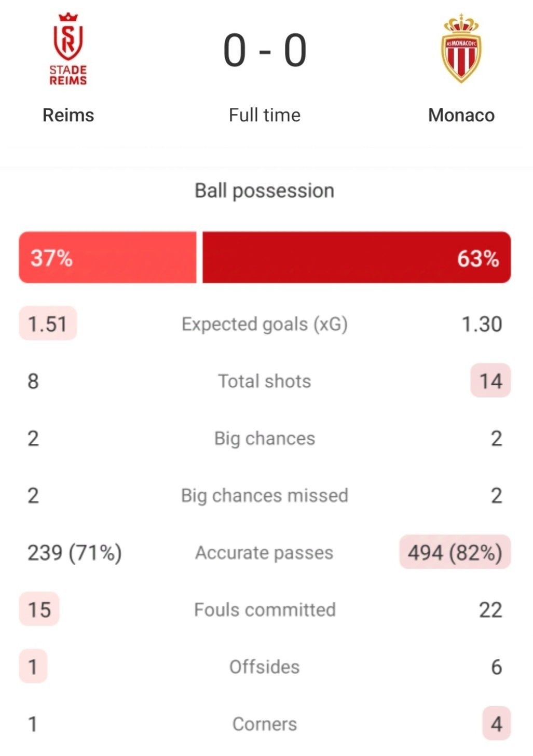Tap the 494 (82%) accurate passes badge
Viewport: 533px width, 756px height.
tap(455, 552)
